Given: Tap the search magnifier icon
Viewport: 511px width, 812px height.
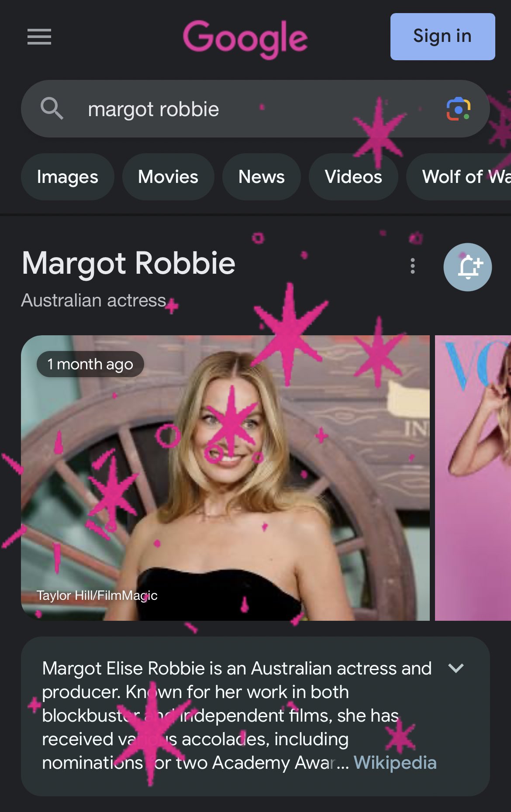Looking at the screenshot, I should click(52, 108).
